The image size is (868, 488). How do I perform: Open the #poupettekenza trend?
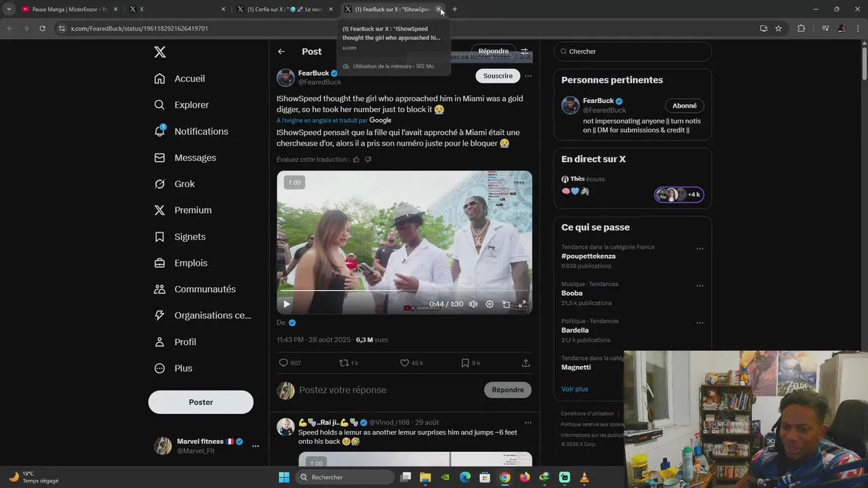pos(588,256)
